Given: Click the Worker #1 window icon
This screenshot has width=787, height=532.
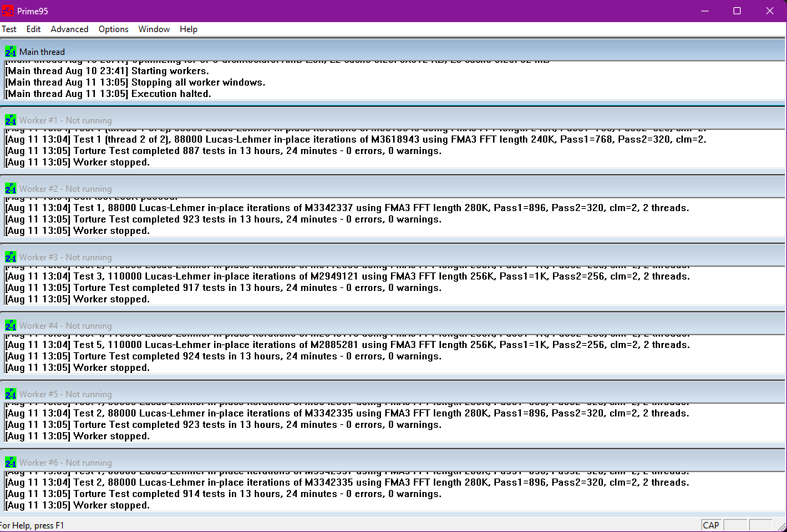Looking at the screenshot, I should [x=11, y=120].
